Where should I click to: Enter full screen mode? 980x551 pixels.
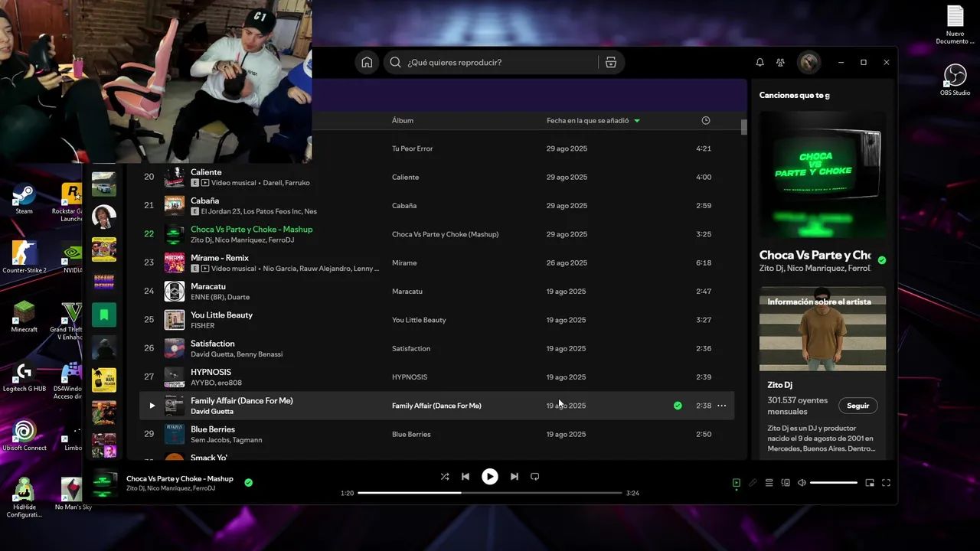pyautogui.click(x=886, y=483)
